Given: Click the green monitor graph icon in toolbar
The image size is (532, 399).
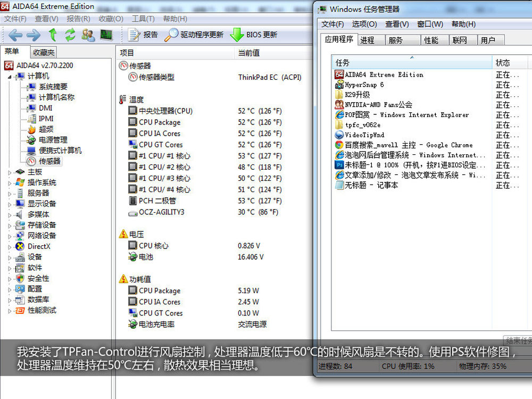Looking at the screenshot, I should pyautogui.click(x=106, y=35).
